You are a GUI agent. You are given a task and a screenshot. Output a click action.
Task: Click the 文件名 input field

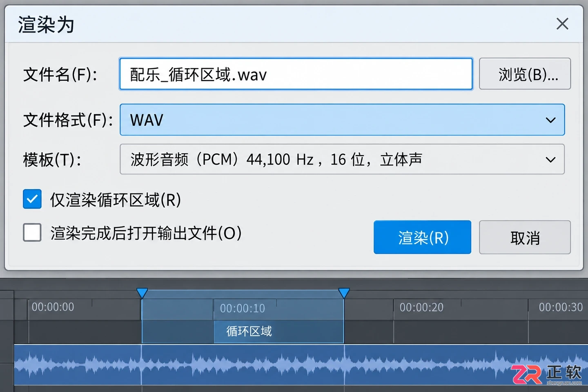[296, 74]
